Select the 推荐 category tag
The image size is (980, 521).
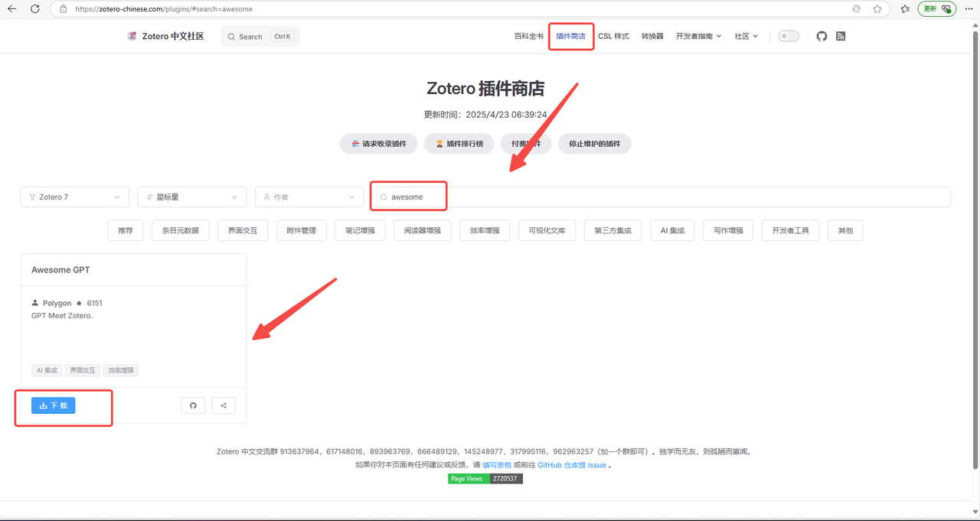[x=126, y=230]
